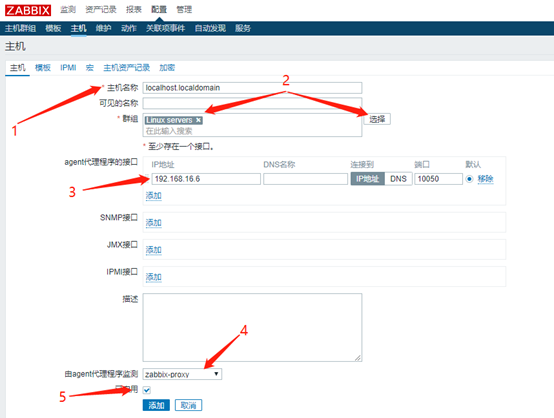
Task: Switch to the 主机资产记录 tab
Action: point(126,67)
